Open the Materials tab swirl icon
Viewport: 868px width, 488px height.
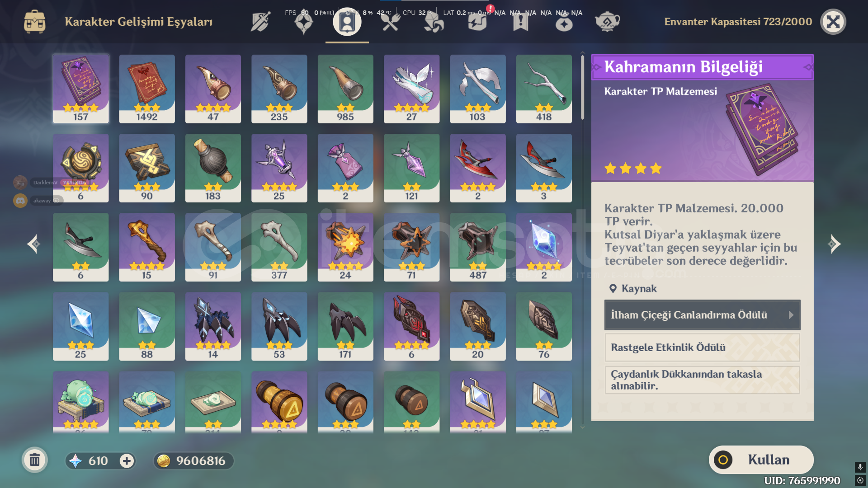tap(434, 22)
